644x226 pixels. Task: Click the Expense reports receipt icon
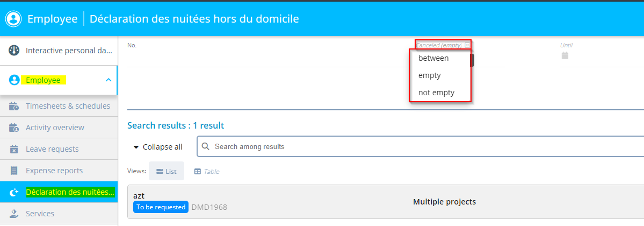15,171
